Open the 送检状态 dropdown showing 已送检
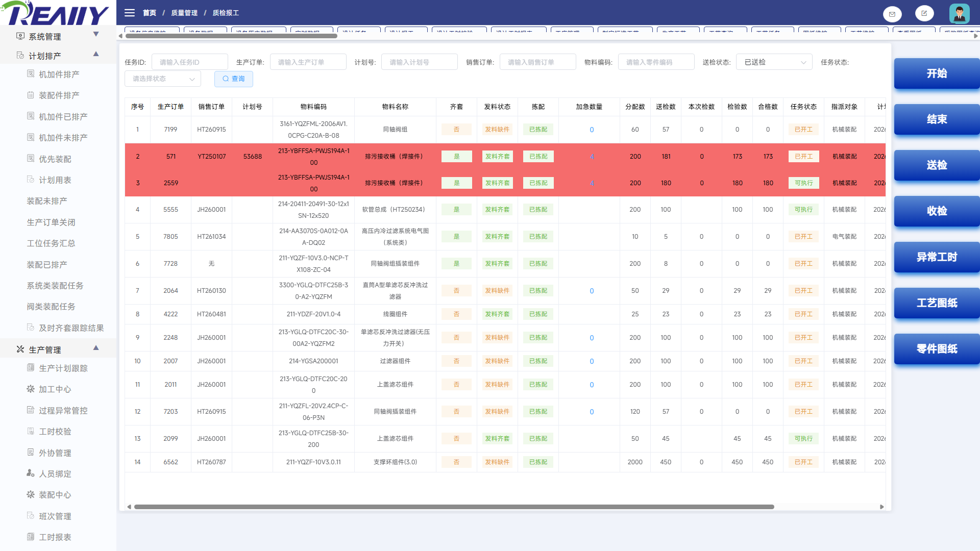This screenshot has width=980, height=551. tap(774, 62)
